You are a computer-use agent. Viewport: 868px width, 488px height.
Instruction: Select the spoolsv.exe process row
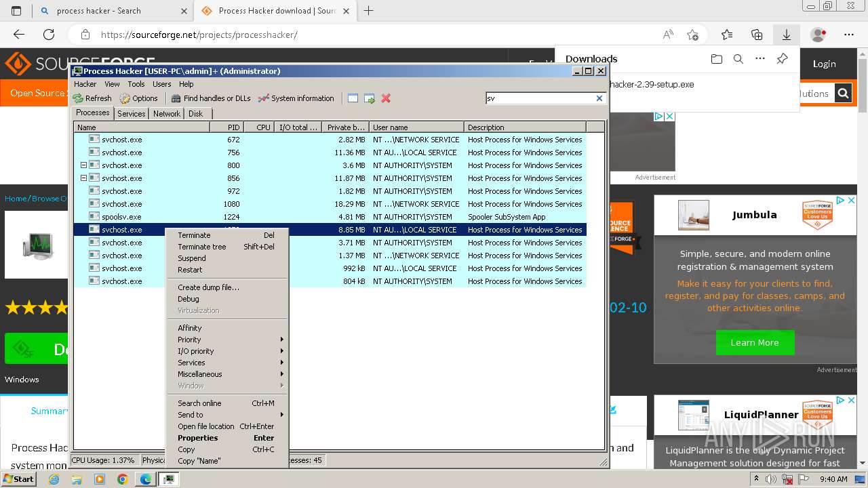pyautogui.click(x=330, y=217)
